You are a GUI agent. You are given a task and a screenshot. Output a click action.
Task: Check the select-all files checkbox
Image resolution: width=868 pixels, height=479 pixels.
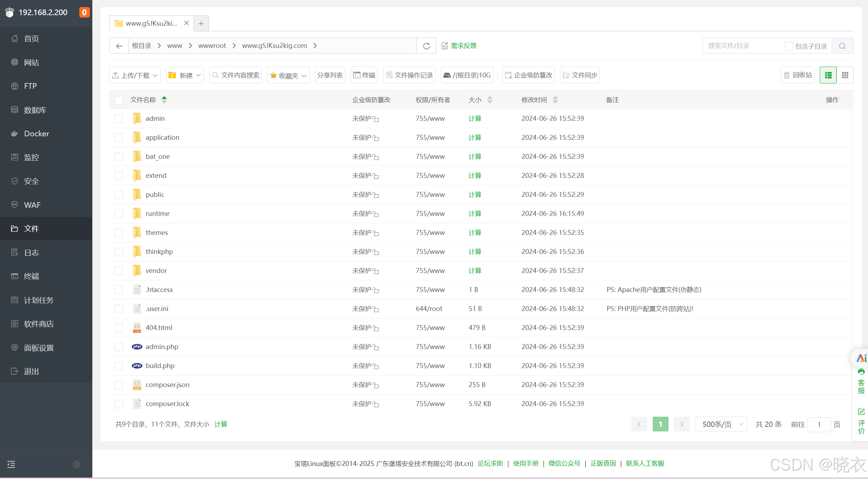(119, 100)
